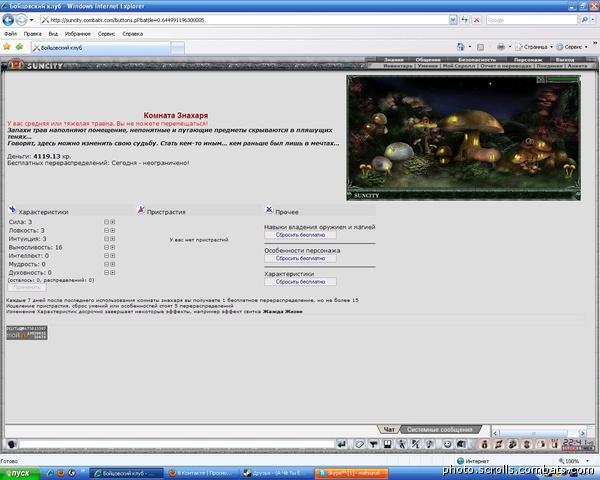Click the Характеристики section icon
600x480 pixels.
pyautogui.click(x=13, y=210)
